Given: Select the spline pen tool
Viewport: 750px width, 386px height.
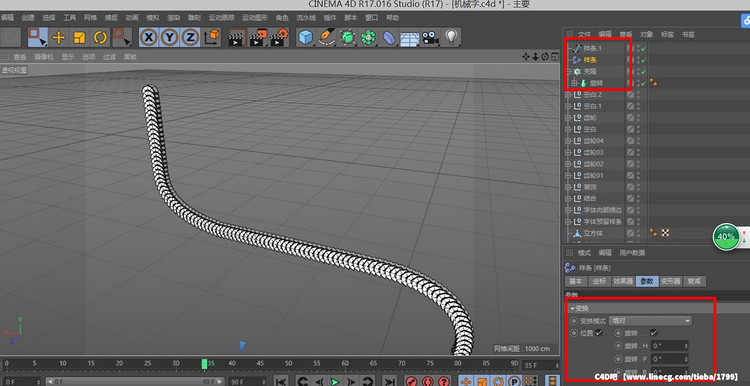Looking at the screenshot, I should coord(327,37).
